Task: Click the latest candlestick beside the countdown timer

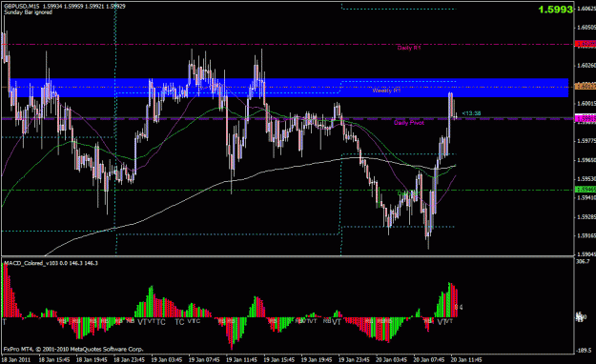Action: click(x=456, y=117)
